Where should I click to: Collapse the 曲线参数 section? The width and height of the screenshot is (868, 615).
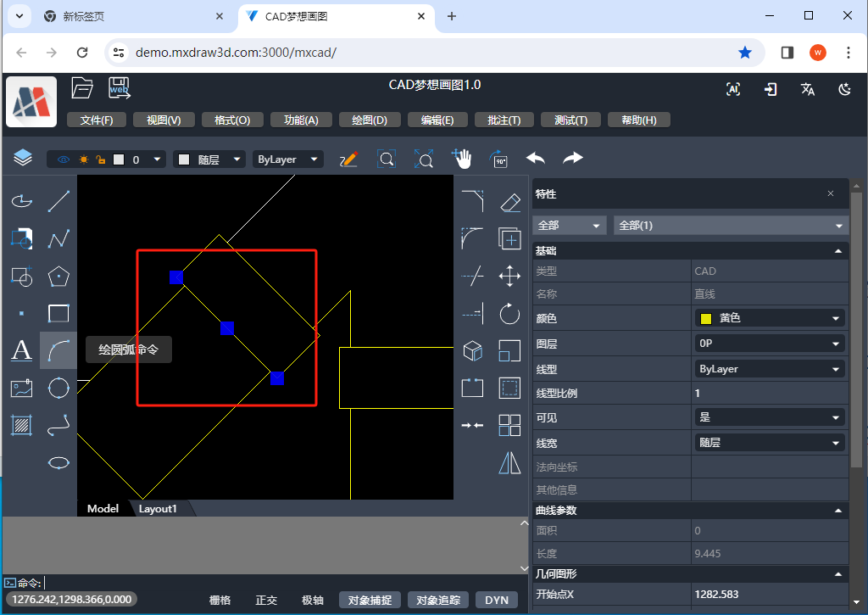(x=838, y=511)
